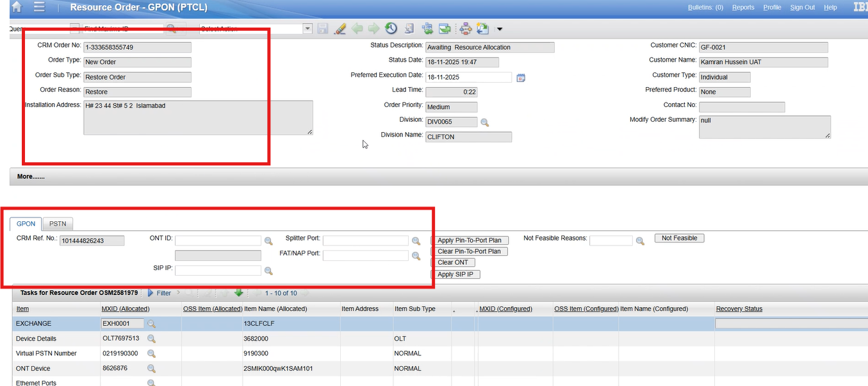Open the Select Action dropdown
Viewport: 868px width, 386px height.
coord(307,29)
